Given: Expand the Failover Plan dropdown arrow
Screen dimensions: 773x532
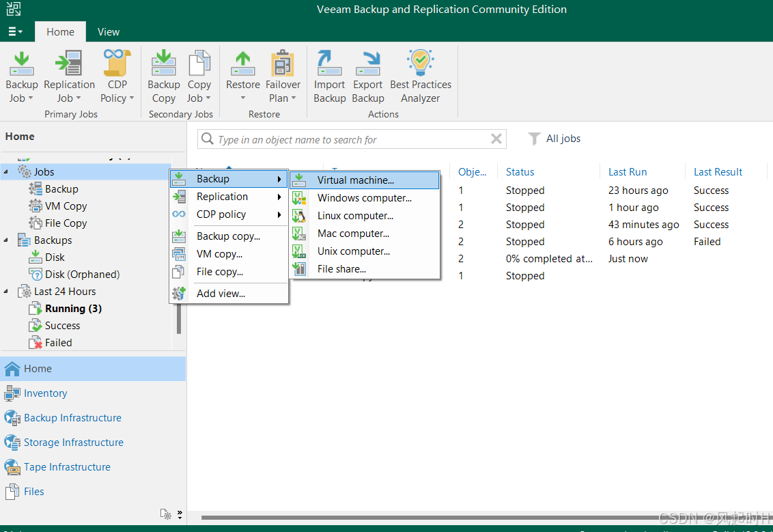Looking at the screenshot, I should coord(294,98).
